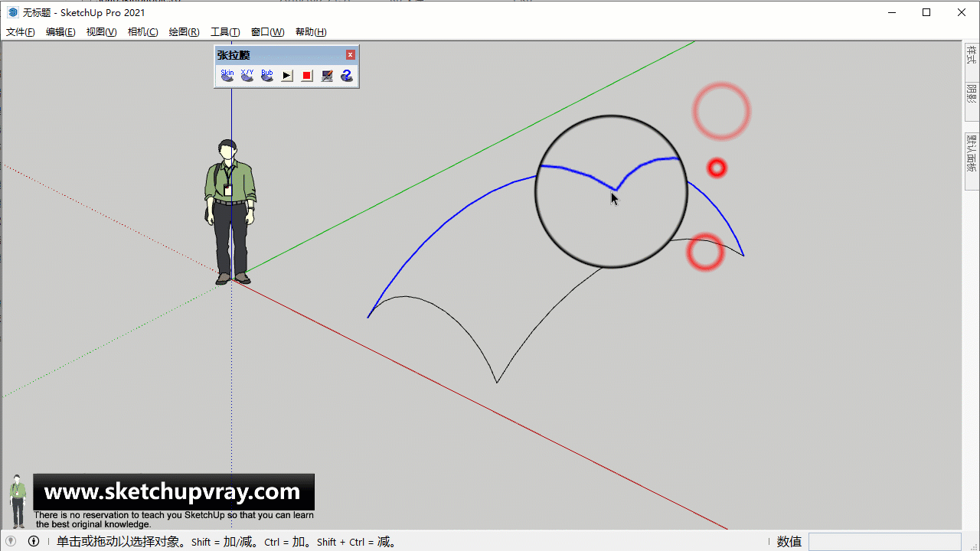The width and height of the screenshot is (980, 551).
Task: Close the 张拉膜 floating toolbar
Action: 351,55
